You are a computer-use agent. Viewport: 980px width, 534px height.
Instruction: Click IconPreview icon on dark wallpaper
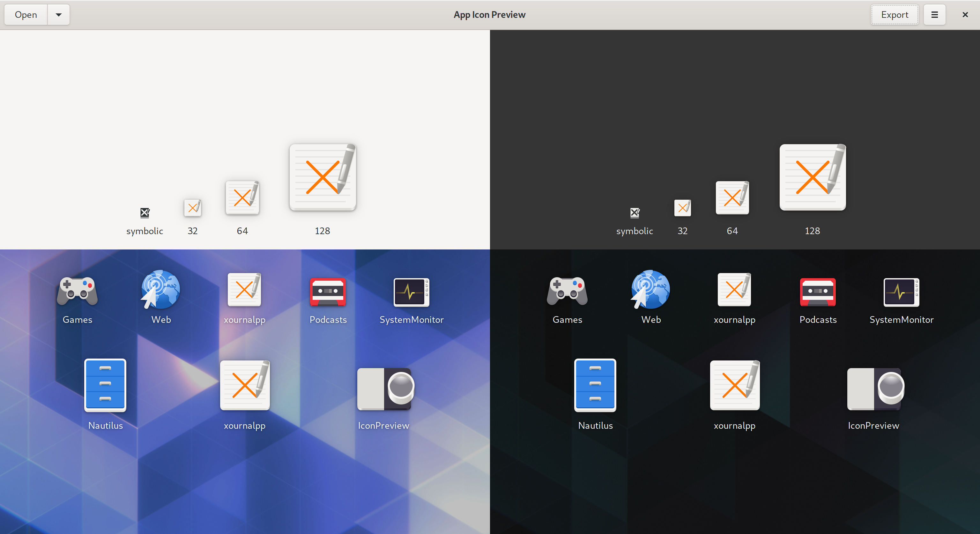click(875, 389)
